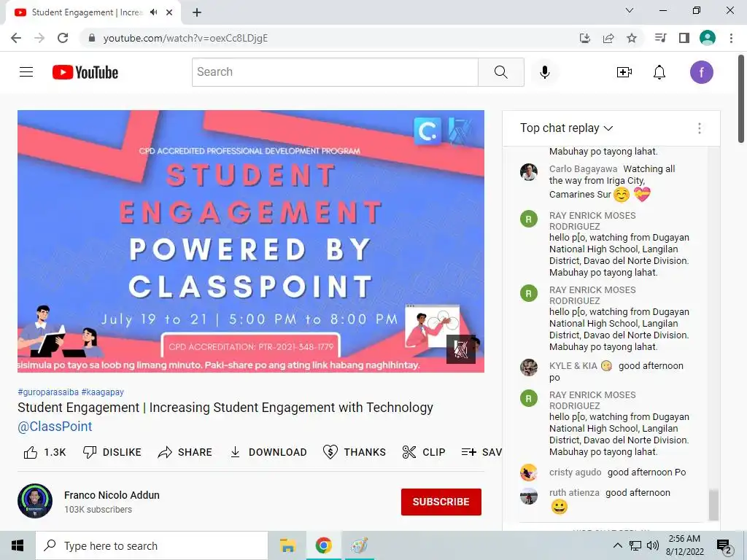Open the Windows notification center

[724, 545]
